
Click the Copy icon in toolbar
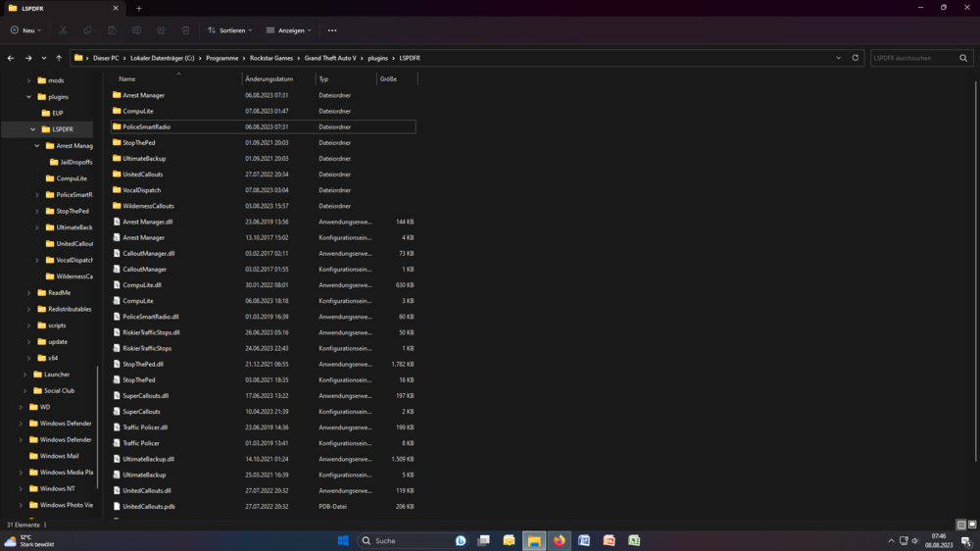pos(87,30)
